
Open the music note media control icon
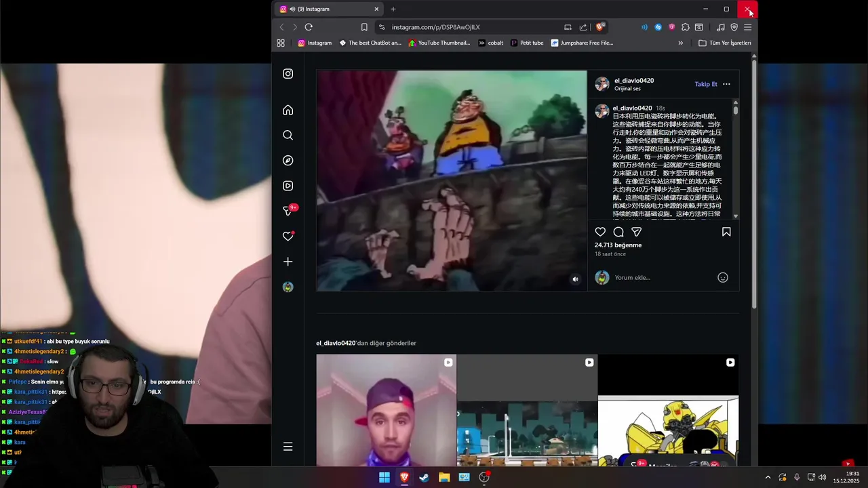click(x=720, y=27)
